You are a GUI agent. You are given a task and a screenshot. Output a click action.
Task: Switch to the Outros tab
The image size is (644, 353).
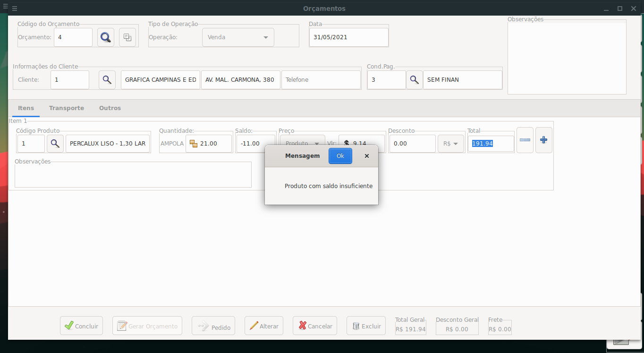click(110, 108)
